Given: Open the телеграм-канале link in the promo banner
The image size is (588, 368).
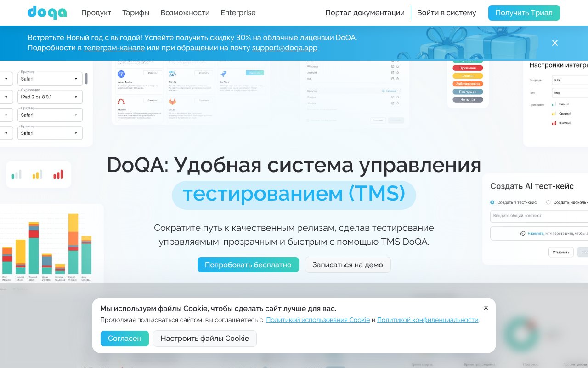Looking at the screenshot, I should 114,47.
